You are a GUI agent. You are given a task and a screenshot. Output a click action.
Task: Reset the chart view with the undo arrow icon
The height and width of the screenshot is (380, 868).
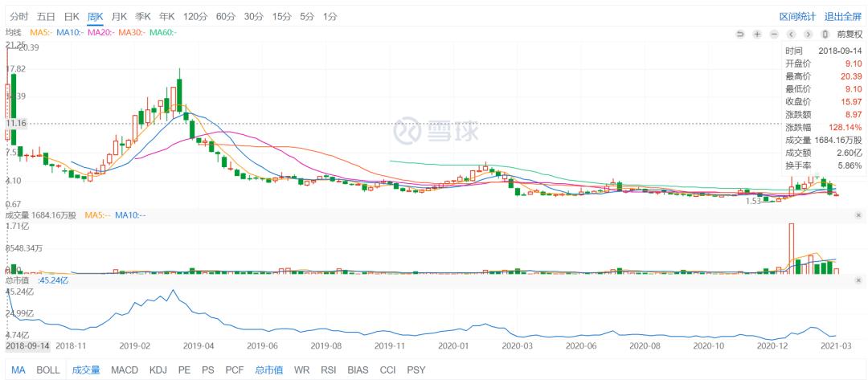pyautogui.click(x=740, y=35)
